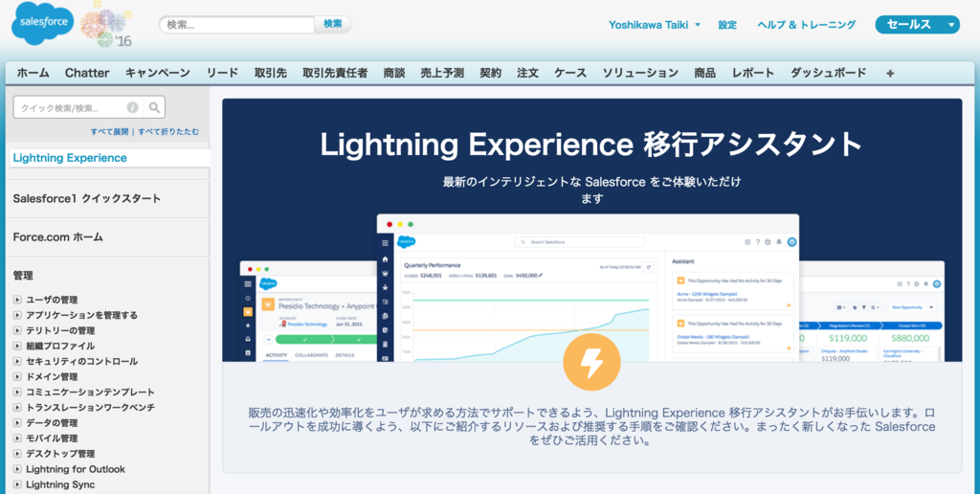Click the データの管理 label
Screen dimensions: 980x494
[52, 423]
